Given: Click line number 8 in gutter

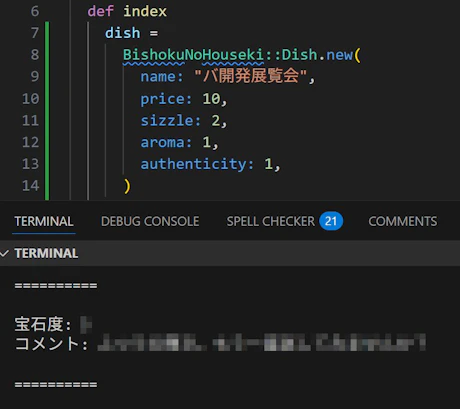Looking at the screenshot, I should click(x=35, y=55).
